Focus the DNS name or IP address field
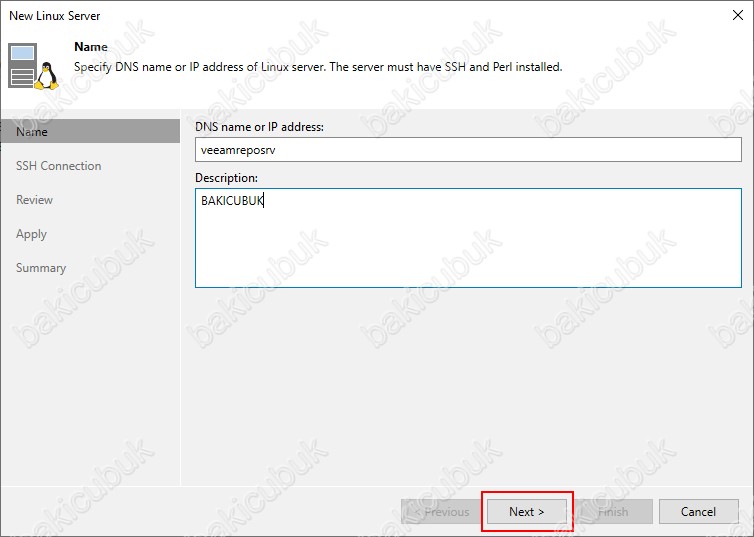 (x=468, y=149)
